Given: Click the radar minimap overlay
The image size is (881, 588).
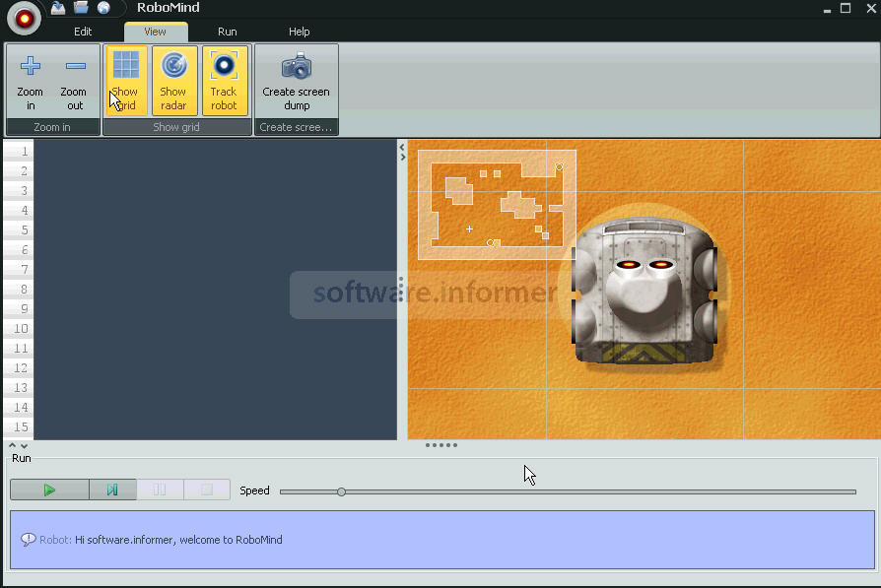Looking at the screenshot, I should tap(497, 205).
